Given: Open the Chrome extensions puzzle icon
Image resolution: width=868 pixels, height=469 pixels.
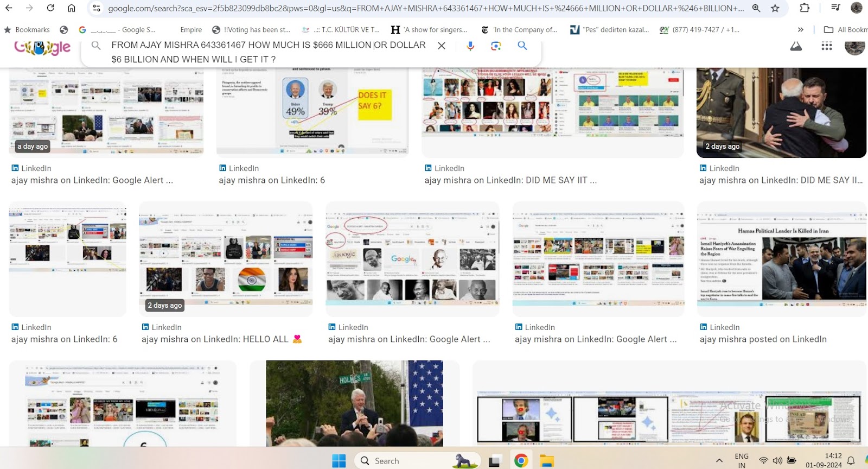Looking at the screenshot, I should (x=805, y=8).
